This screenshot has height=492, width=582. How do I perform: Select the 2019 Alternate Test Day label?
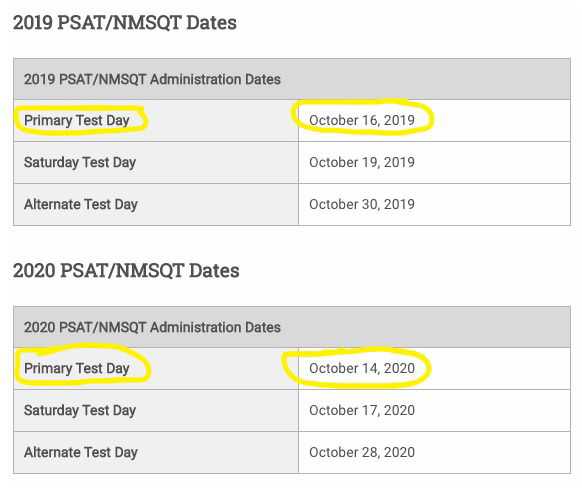[81, 204]
